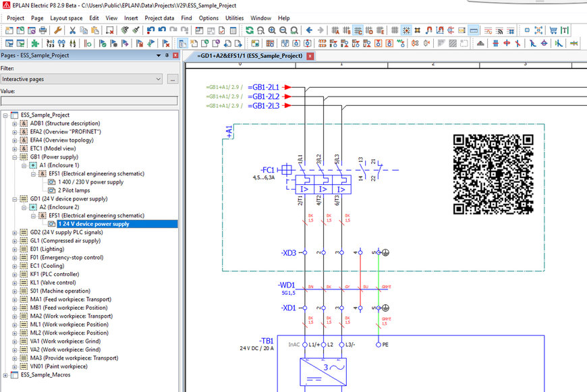Toggle the Grid C snap button
The image size is (587, 392).
pos(358,30)
